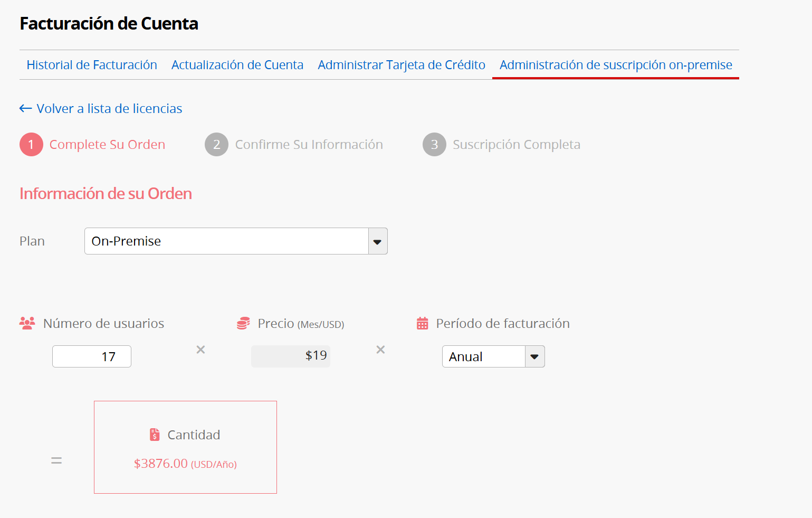Click the Número de usuarios label

click(103, 324)
